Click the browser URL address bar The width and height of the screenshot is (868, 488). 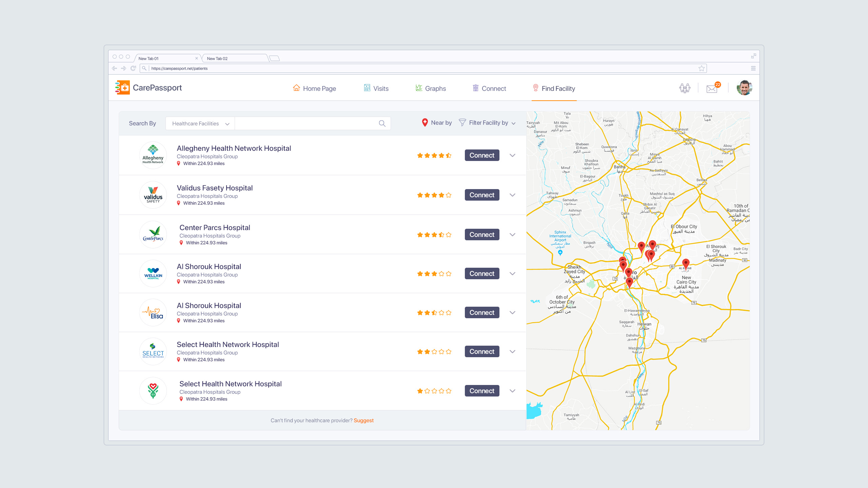(x=424, y=68)
